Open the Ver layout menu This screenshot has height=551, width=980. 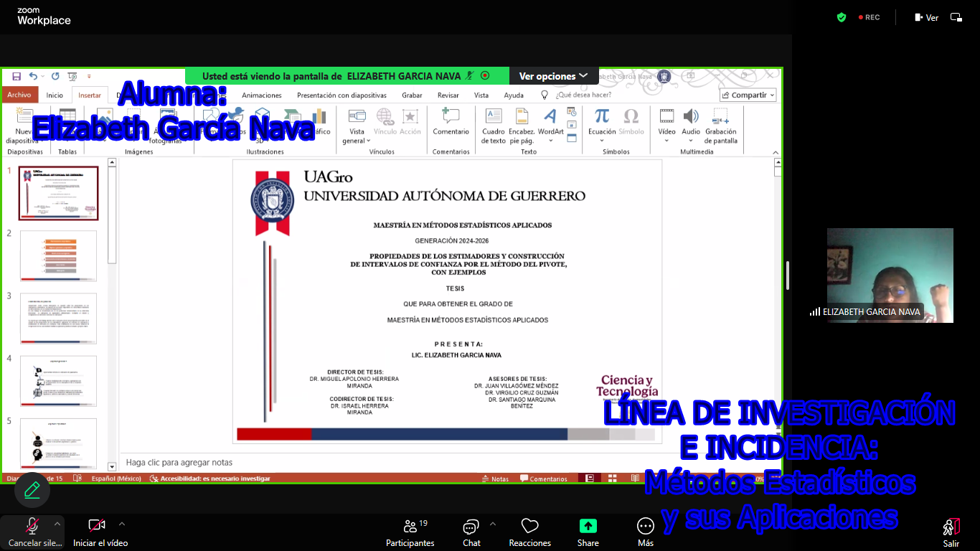[x=926, y=17]
